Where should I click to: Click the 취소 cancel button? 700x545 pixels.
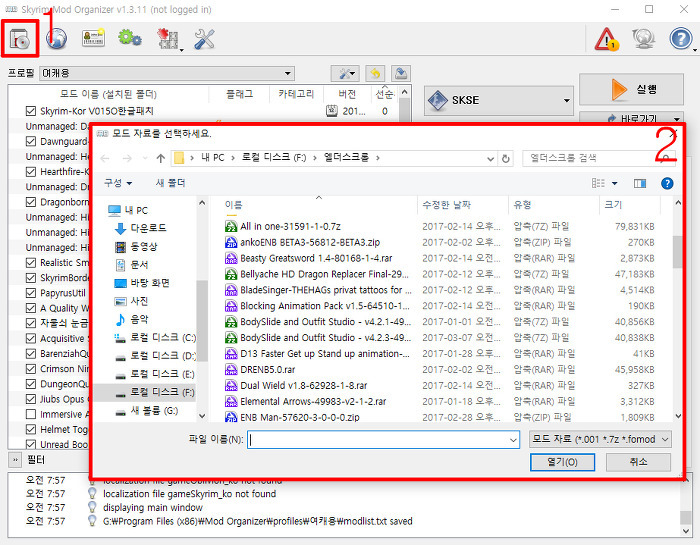click(x=638, y=462)
